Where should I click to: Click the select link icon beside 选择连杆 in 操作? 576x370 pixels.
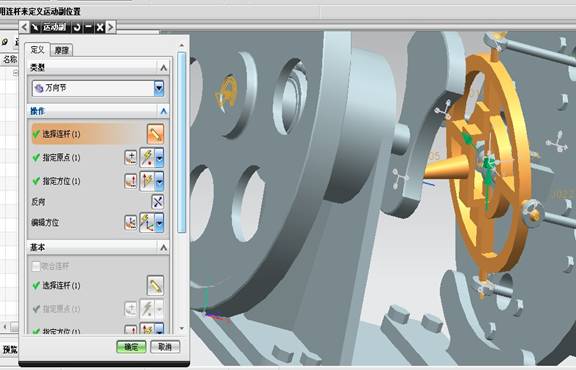point(155,134)
